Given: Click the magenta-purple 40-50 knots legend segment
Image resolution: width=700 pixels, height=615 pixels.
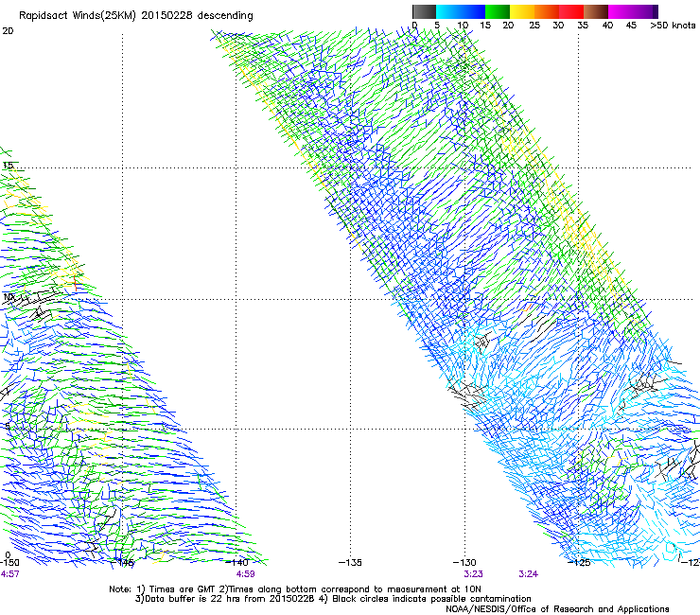Looking at the screenshot, I should click(x=633, y=11).
